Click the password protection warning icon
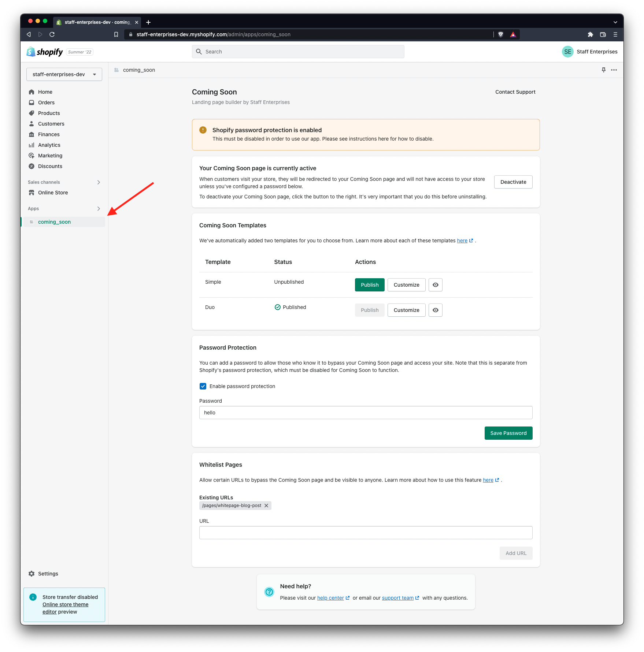This screenshot has height=652, width=644. [x=203, y=130]
